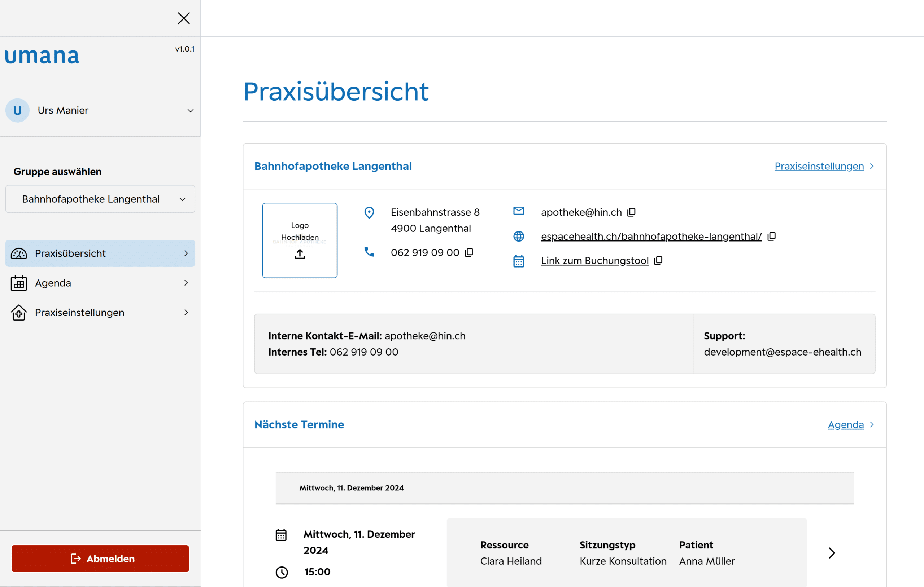This screenshot has width=924, height=587.
Task: Copy the apotheke@hin.ch email address
Action: point(631,212)
